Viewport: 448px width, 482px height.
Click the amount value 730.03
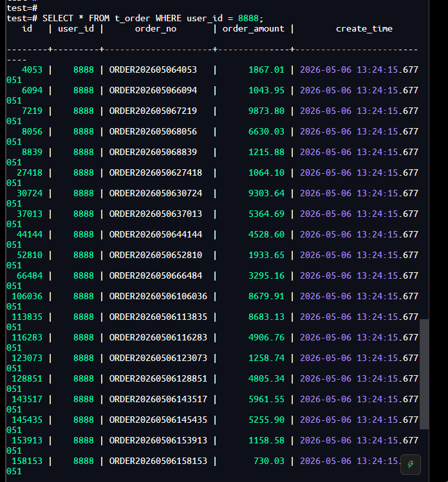tap(269, 461)
